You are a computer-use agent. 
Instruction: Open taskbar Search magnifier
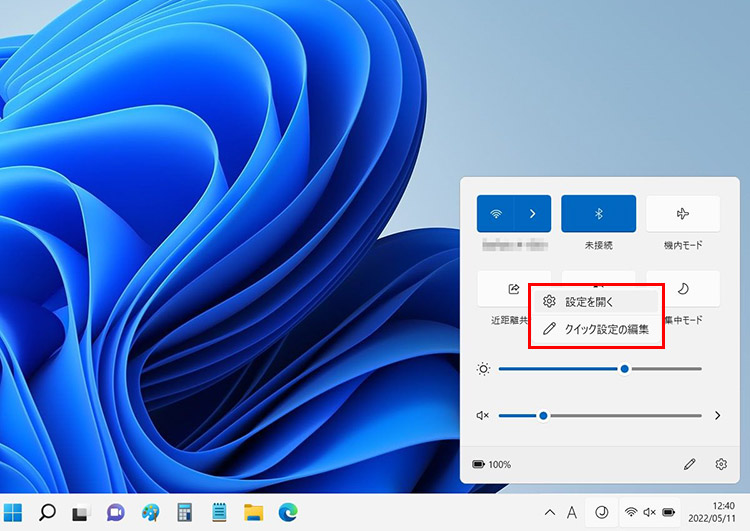(x=47, y=512)
